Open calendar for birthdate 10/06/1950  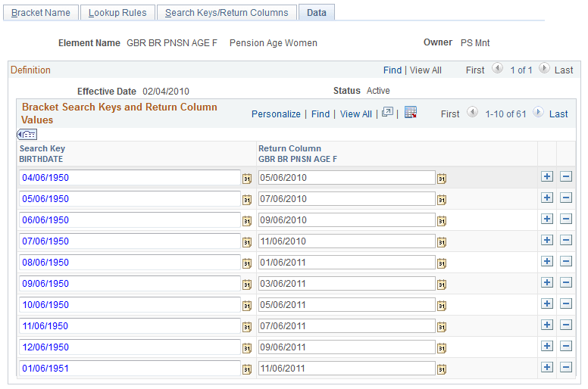point(246,306)
